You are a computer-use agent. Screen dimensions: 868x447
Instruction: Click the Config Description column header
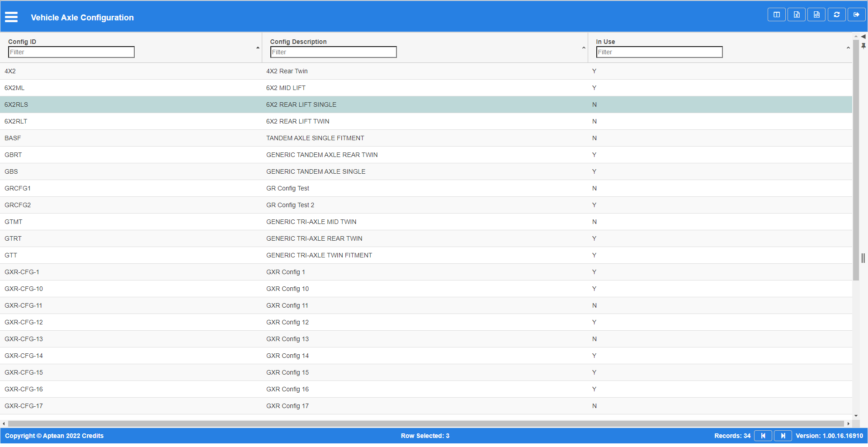pos(298,42)
